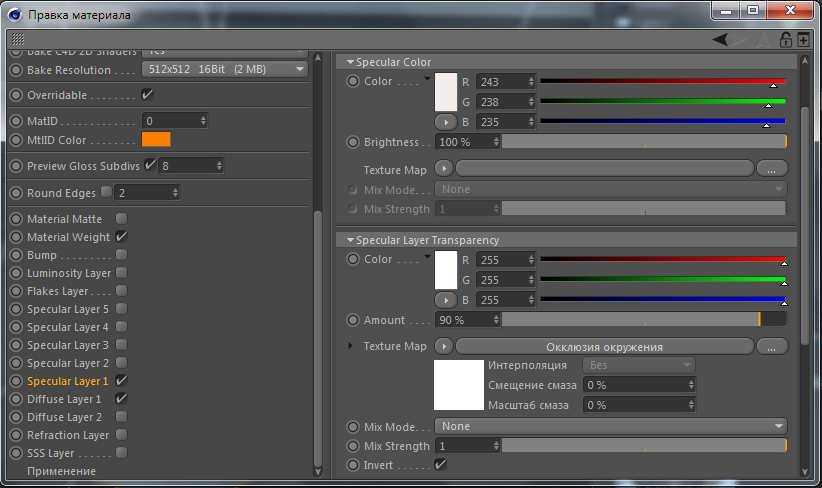The height and width of the screenshot is (488, 822).
Task: Click the orange MtlID Color swatch
Action: 156,140
